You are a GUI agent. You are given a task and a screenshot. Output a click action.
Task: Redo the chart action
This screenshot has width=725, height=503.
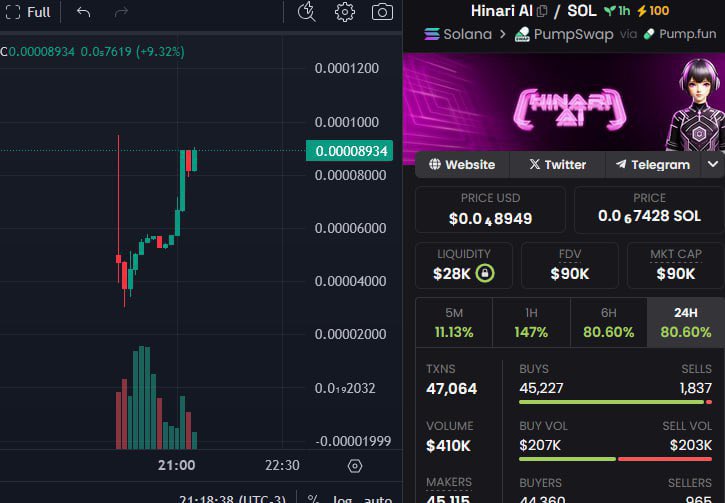(121, 12)
